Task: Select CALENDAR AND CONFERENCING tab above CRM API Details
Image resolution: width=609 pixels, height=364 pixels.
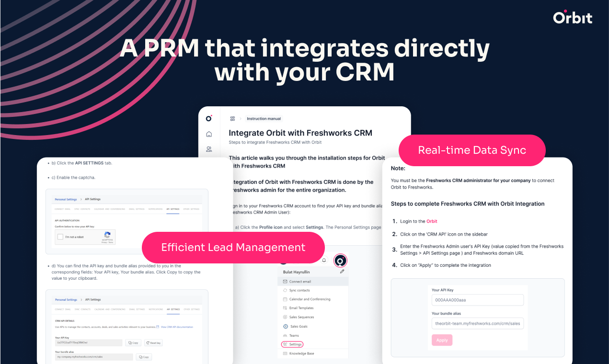Action: point(110,309)
